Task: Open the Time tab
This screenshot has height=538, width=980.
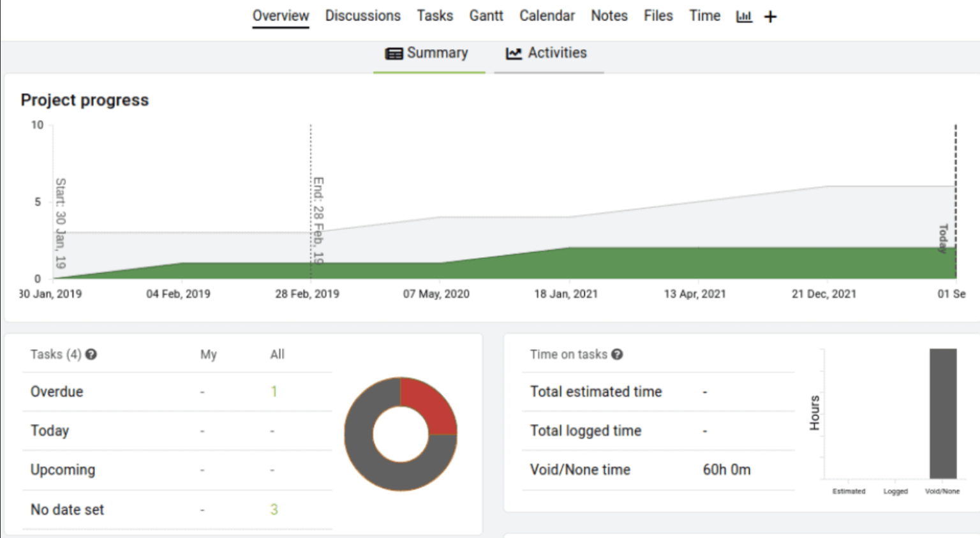Action: click(x=704, y=16)
